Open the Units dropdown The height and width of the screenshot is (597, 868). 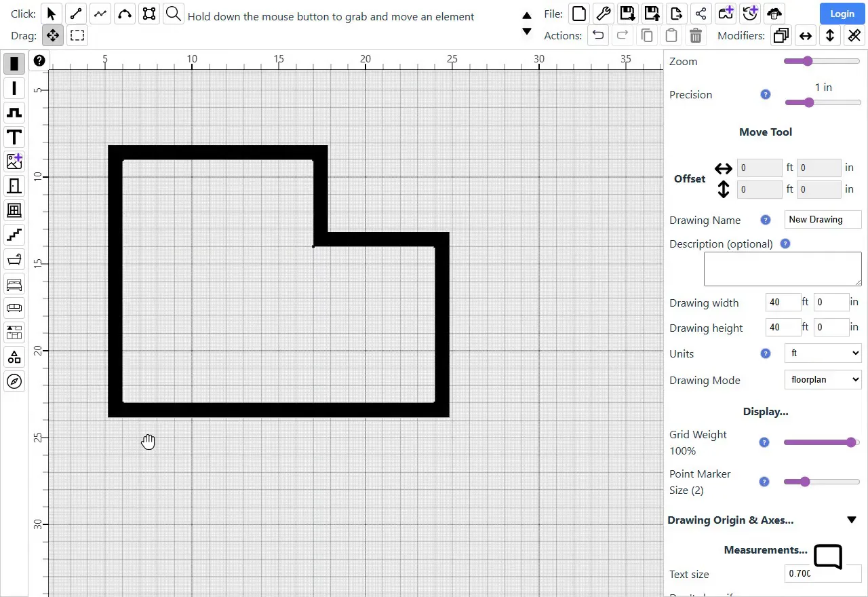[823, 353]
